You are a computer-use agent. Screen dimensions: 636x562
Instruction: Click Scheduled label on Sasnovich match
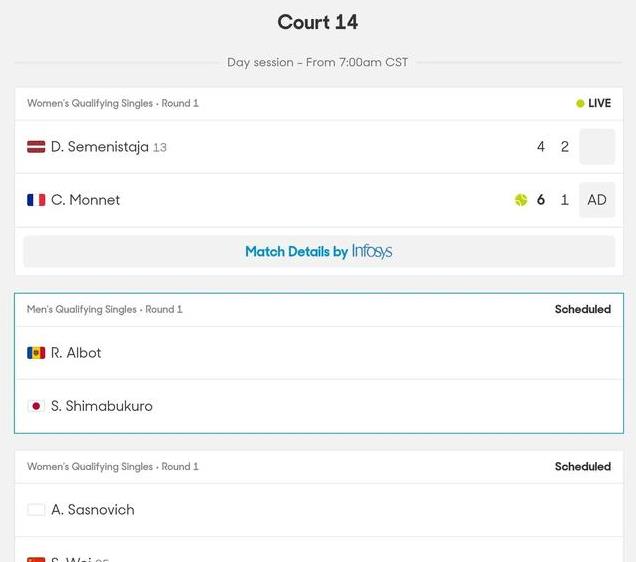(x=583, y=467)
